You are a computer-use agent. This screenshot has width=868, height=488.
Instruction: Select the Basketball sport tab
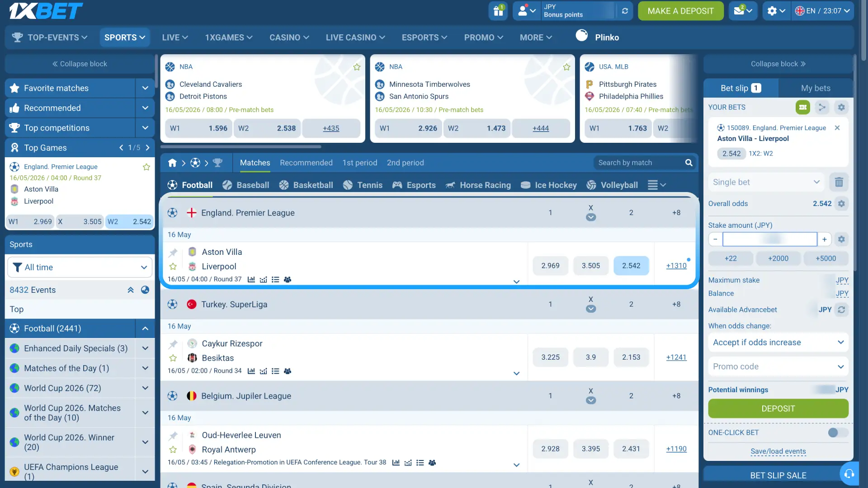(306, 185)
